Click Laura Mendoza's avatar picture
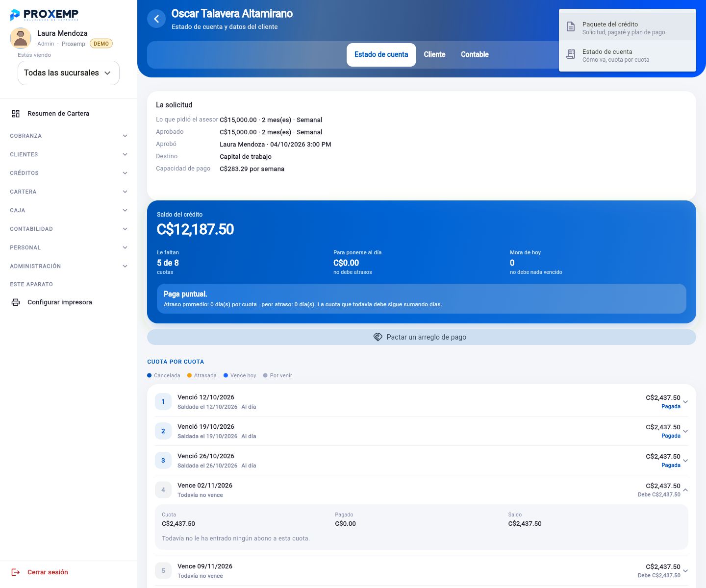 point(21,38)
